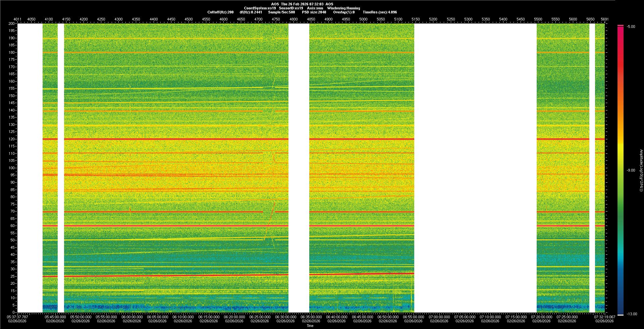644x329 pixels.
Task: Select the 07:00:00.000 time axis tick label
Action: pyautogui.click(x=439, y=317)
